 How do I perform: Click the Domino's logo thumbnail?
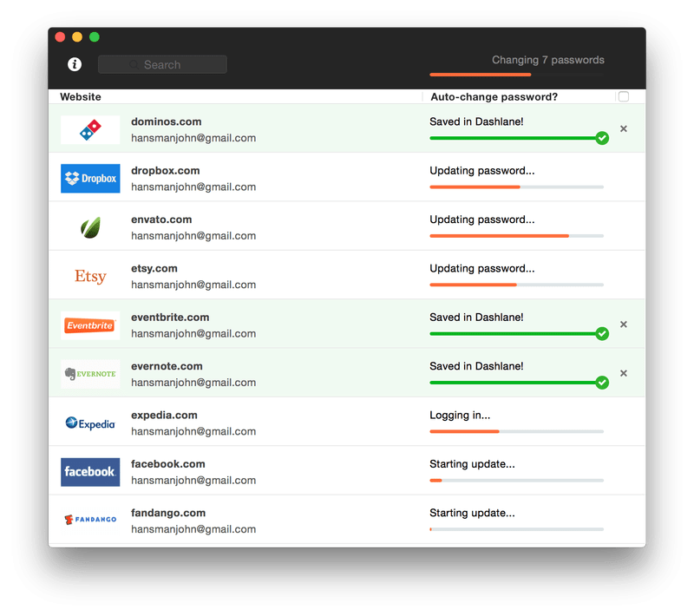tap(90, 129)
